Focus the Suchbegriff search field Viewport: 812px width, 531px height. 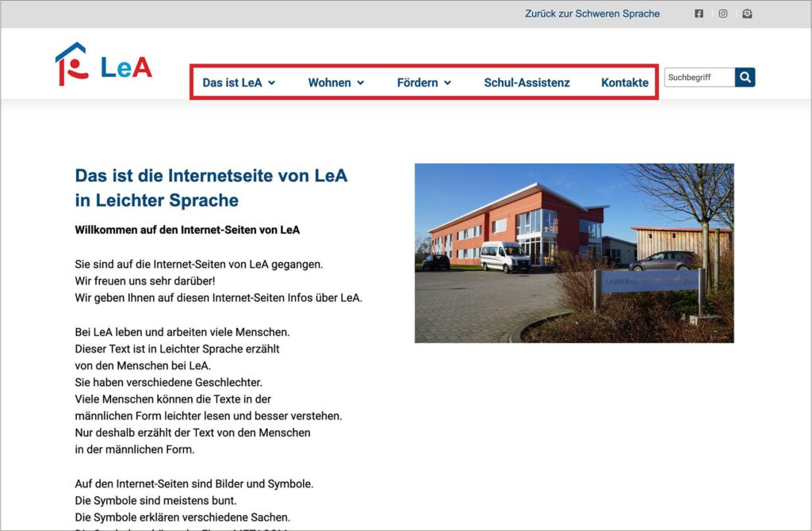[x=699, y=78]
